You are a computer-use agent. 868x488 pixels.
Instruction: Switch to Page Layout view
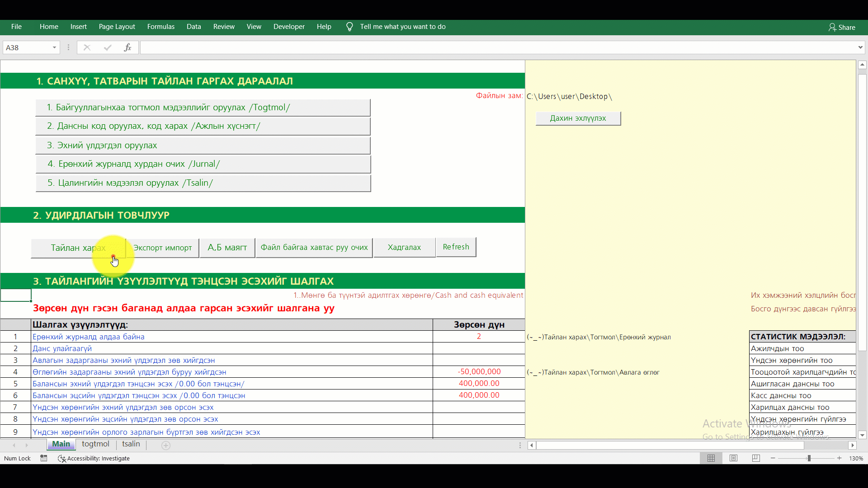click(x=733, y=458)
